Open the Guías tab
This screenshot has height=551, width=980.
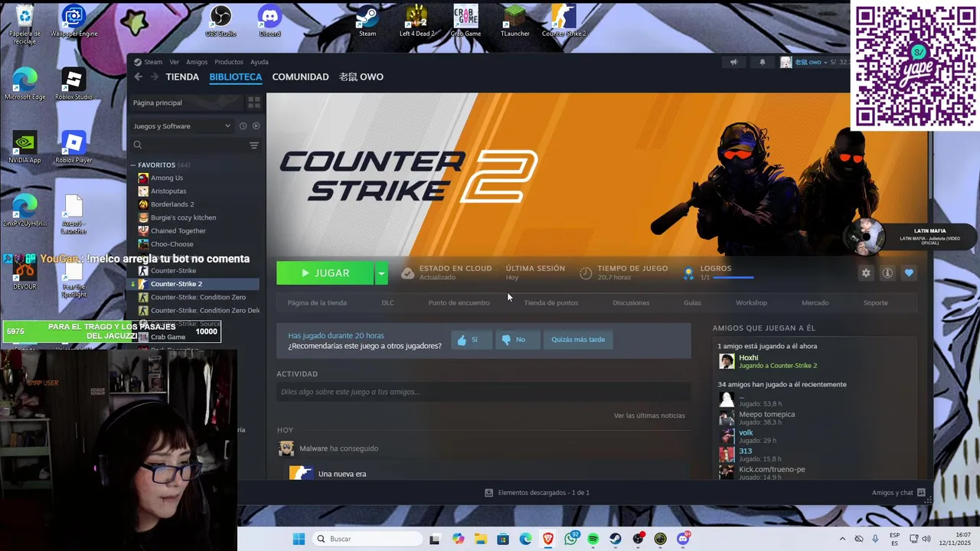pyautogui.click(x=692, y=303)
